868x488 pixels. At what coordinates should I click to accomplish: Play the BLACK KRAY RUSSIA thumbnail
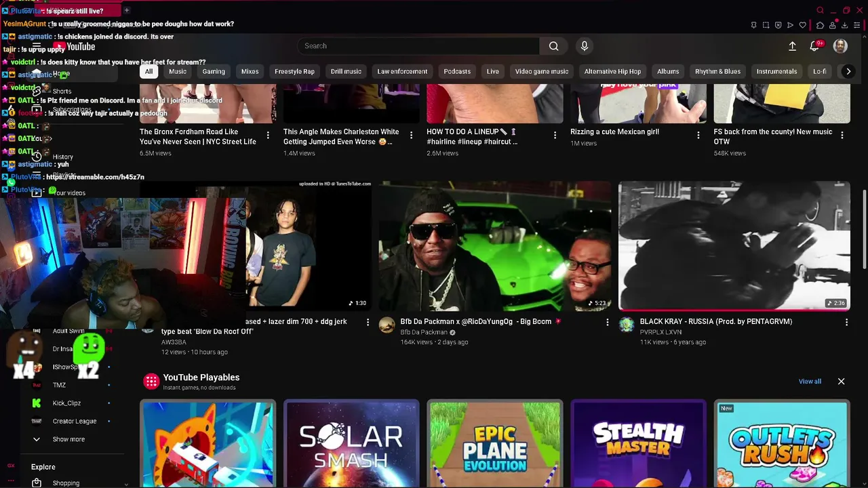734,245
